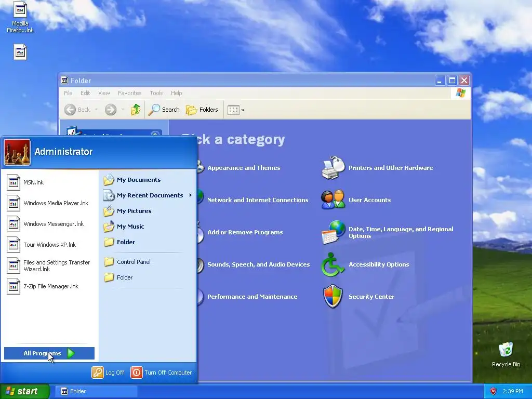This screenshot has height=399, width=532.
Task: Click the Back toolbar button
Action: coord(77,110)
